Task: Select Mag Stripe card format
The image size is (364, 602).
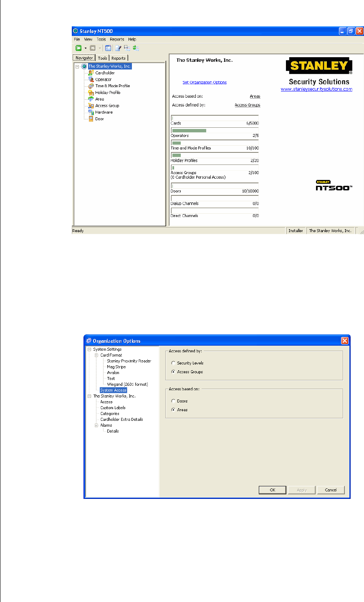Action: tap(116, 367)
